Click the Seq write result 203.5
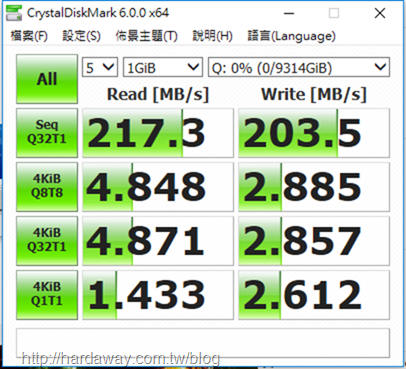The image size is (406, 369). pyautogui.click(x=314, y=133)
